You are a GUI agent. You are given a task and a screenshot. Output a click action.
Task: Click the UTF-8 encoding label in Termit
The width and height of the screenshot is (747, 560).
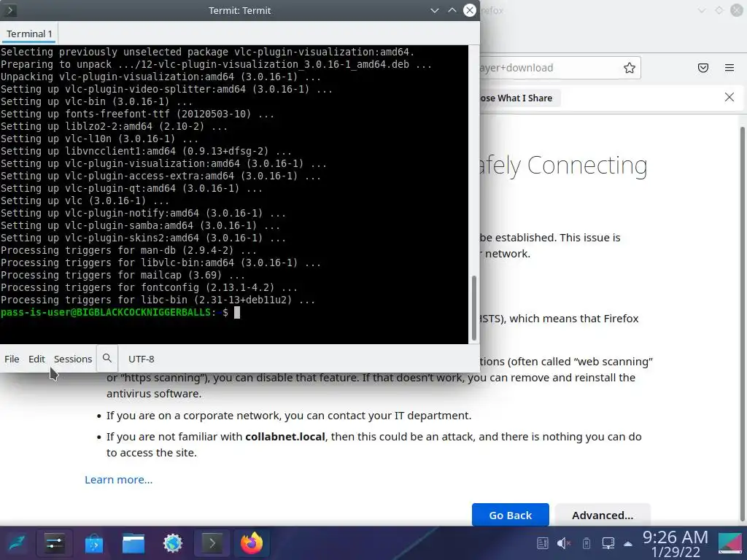(x=141, y=359)
